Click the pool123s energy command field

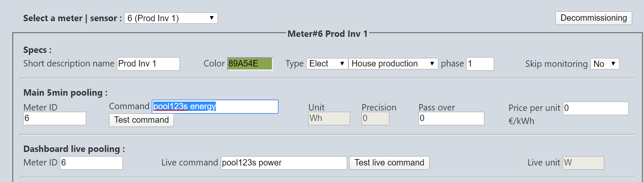pyautogui.click(x=215, y=107)
